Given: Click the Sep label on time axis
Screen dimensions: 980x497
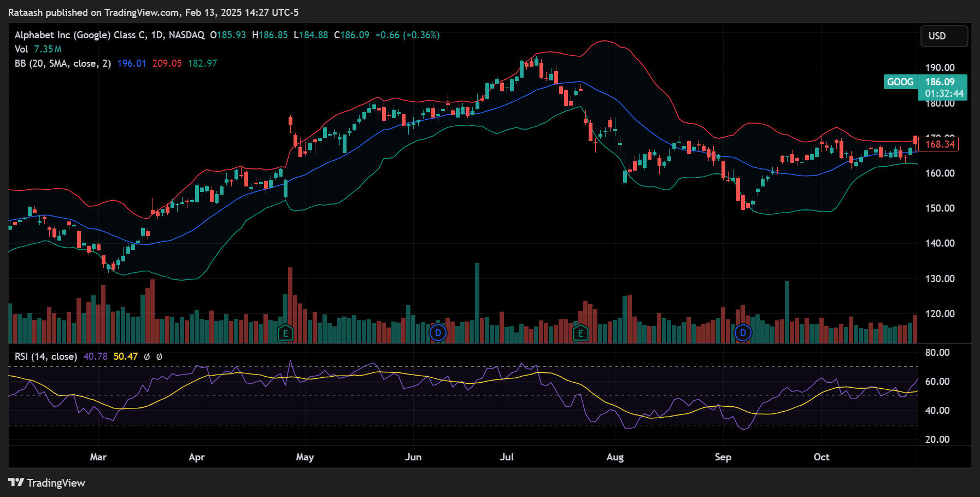Looking at the screenshot, I should pos(723,457).
